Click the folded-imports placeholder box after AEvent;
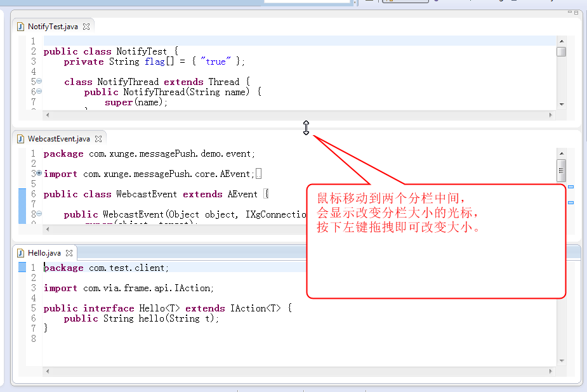587x392 pixels. tap(259, 174)
